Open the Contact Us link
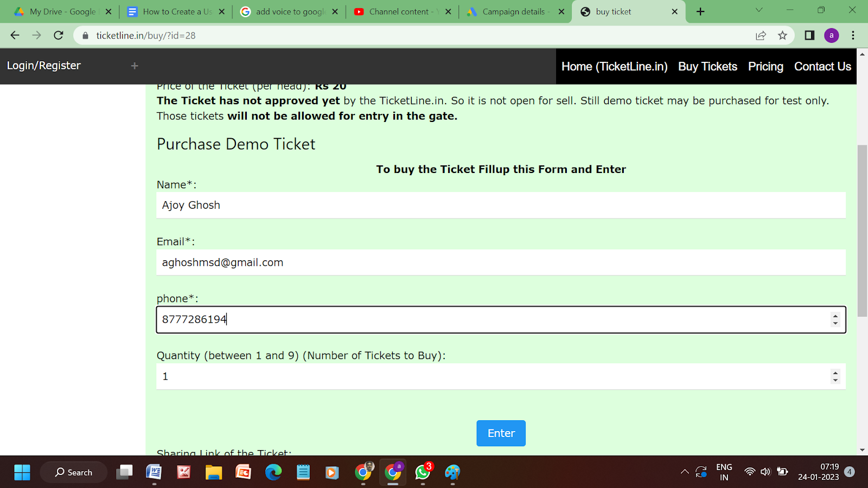The height and width of the screenshot is (488, 868). coord(822,66)
